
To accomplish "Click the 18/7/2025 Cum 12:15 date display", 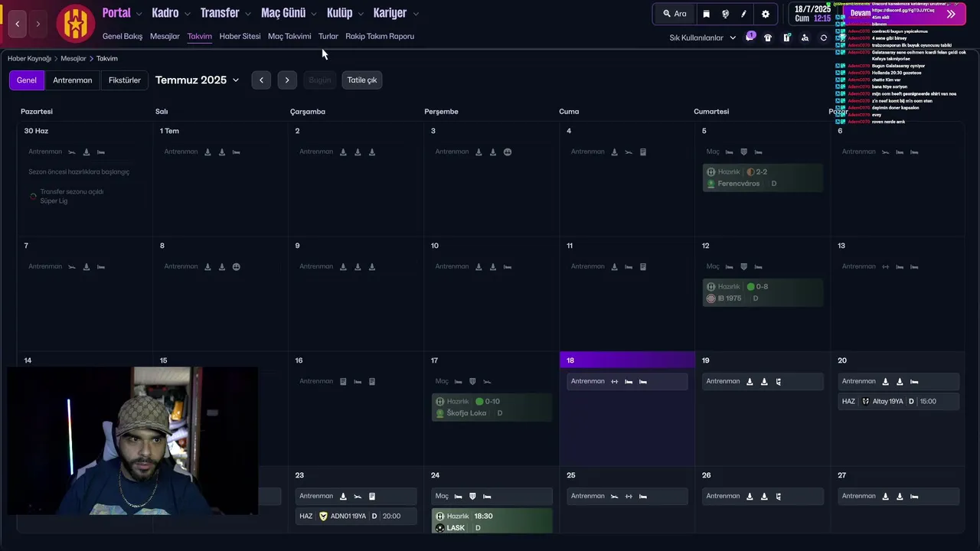I will [812, 14].
